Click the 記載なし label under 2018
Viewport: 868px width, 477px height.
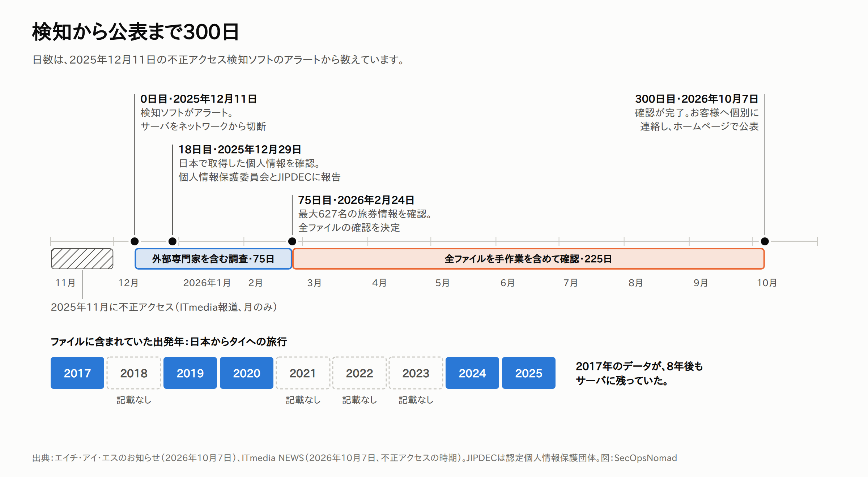(x=134, y=400)
